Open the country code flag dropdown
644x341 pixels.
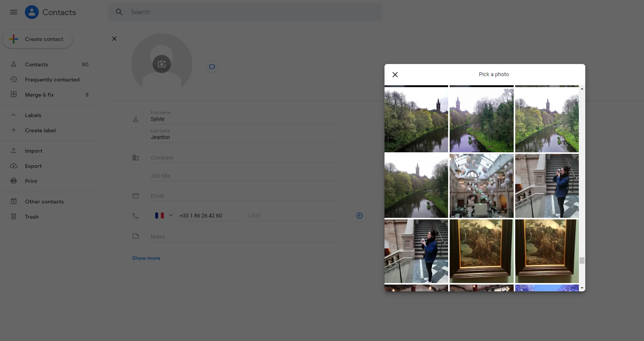pyautogui.click(x=164, y=216)
